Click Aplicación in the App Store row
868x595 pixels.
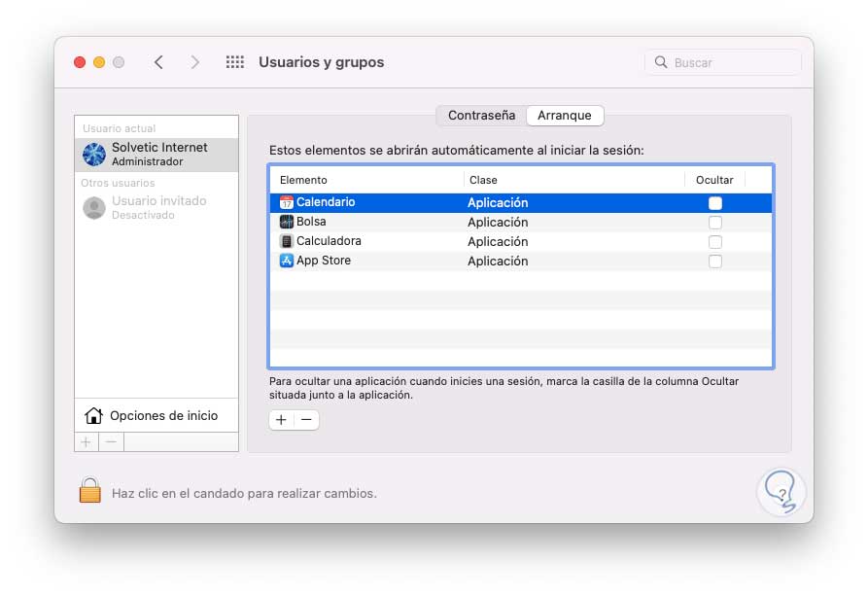coord(498,261)
